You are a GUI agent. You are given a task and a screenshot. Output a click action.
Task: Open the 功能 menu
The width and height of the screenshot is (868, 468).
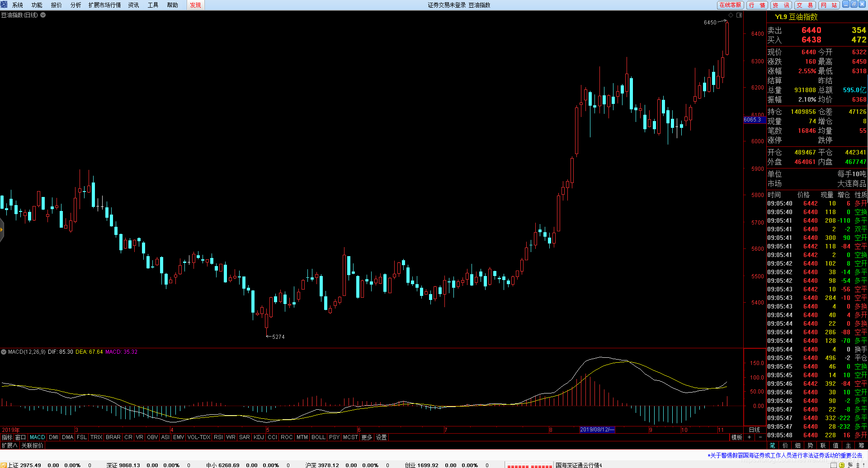tap(37, 5)
